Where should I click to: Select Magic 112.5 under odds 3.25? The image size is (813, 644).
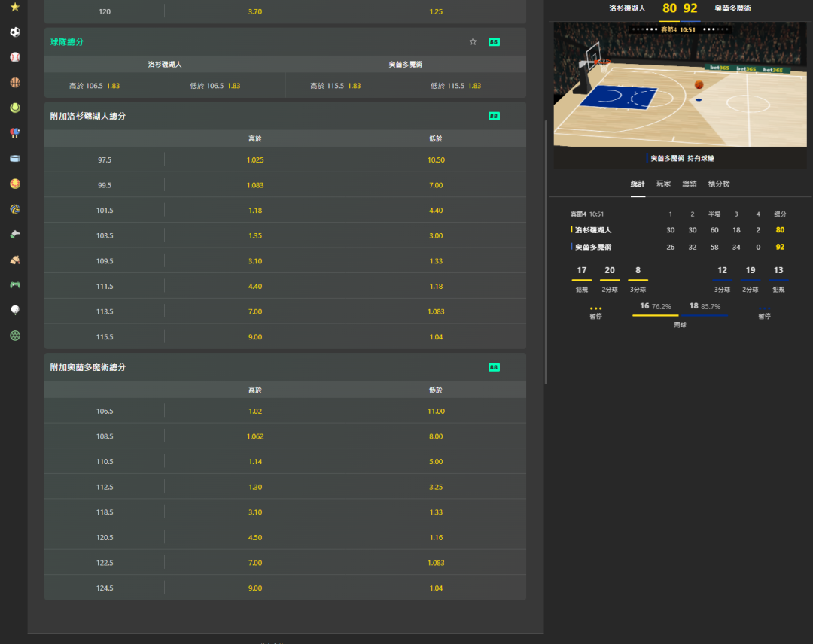coord(436,487)
